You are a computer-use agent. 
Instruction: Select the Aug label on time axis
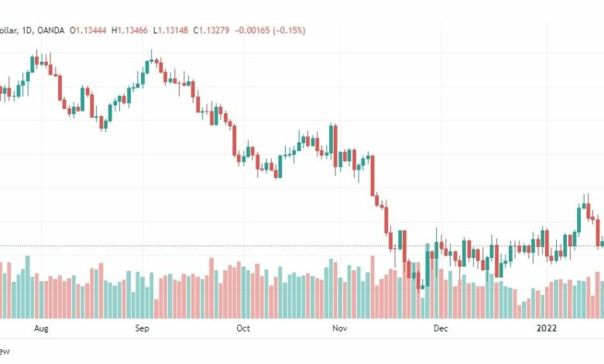click(41, 328)
